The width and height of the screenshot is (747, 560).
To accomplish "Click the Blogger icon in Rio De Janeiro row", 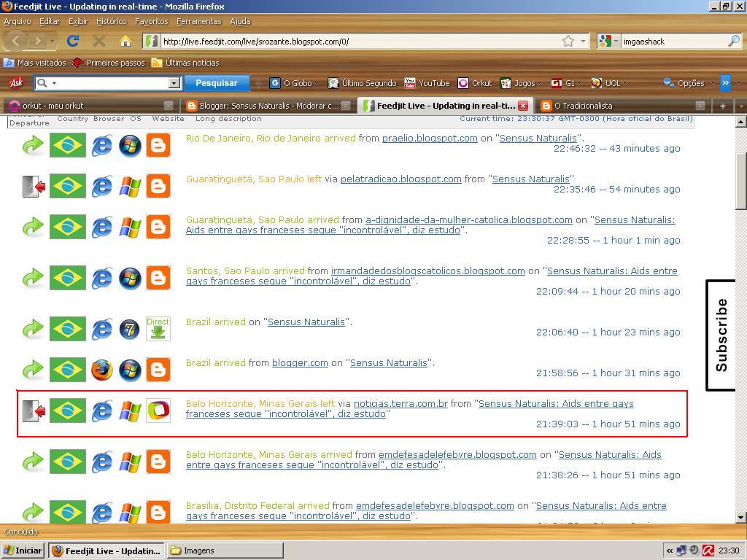I will pyautogui.click(x=158, y=145).
